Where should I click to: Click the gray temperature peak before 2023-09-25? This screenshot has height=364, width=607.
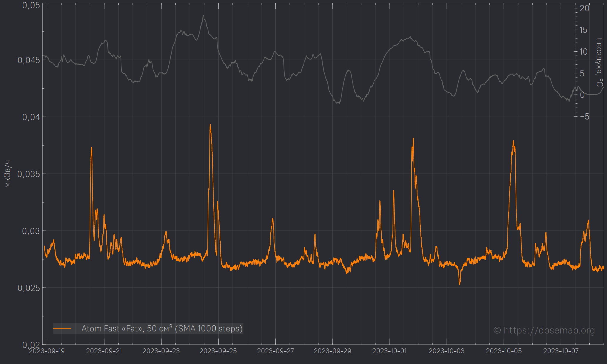(x=203, y=16)
